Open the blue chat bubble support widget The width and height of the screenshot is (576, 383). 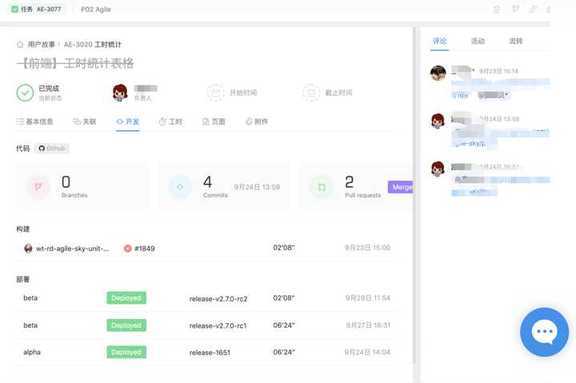pyautogui.click(x=544, y=332)
